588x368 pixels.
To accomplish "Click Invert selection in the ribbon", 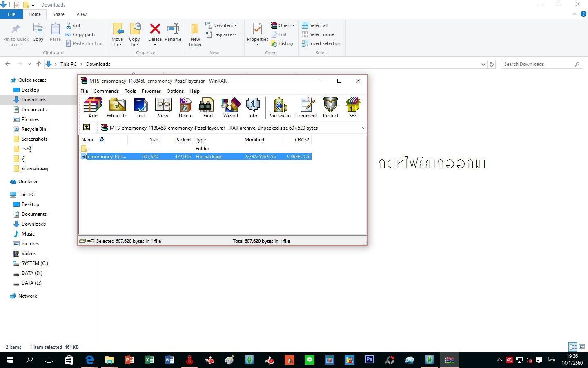I will pos(321,43).
